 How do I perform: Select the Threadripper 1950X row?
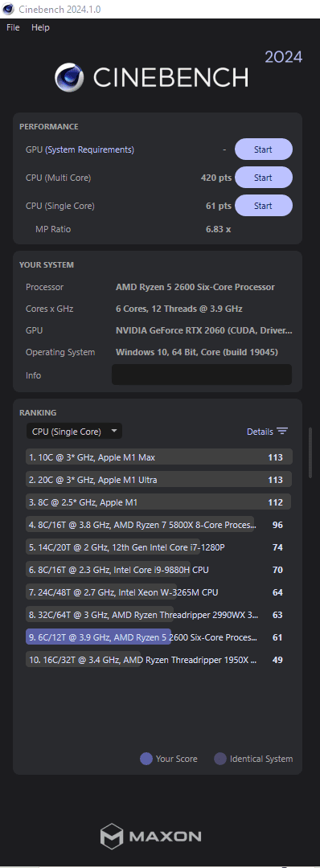(159, 660)
